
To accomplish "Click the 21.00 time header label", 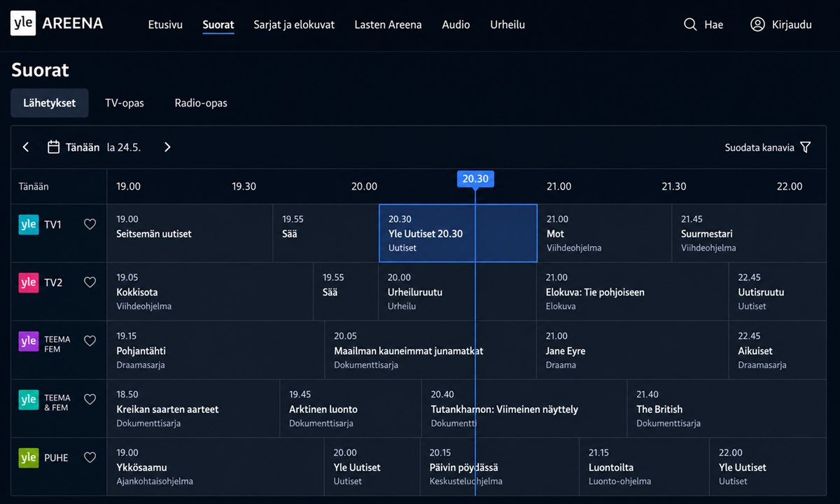I will [x=559, y=186].
